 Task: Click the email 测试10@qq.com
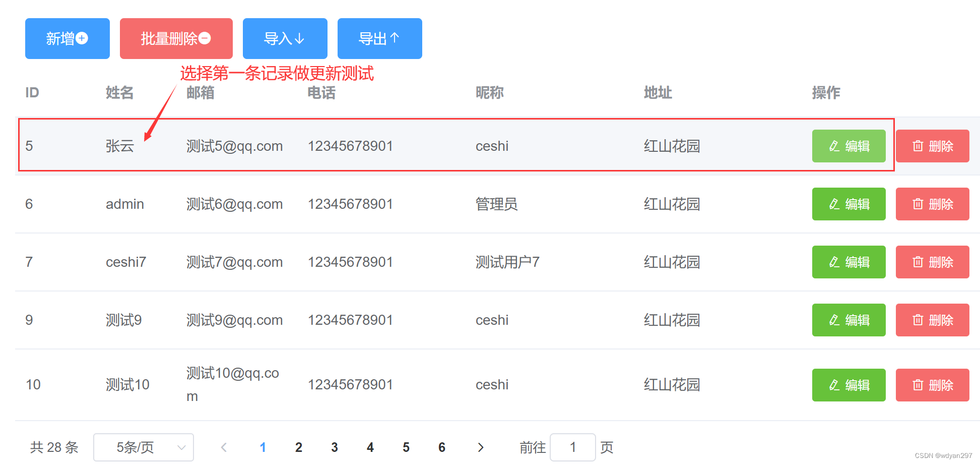point(233,384)
